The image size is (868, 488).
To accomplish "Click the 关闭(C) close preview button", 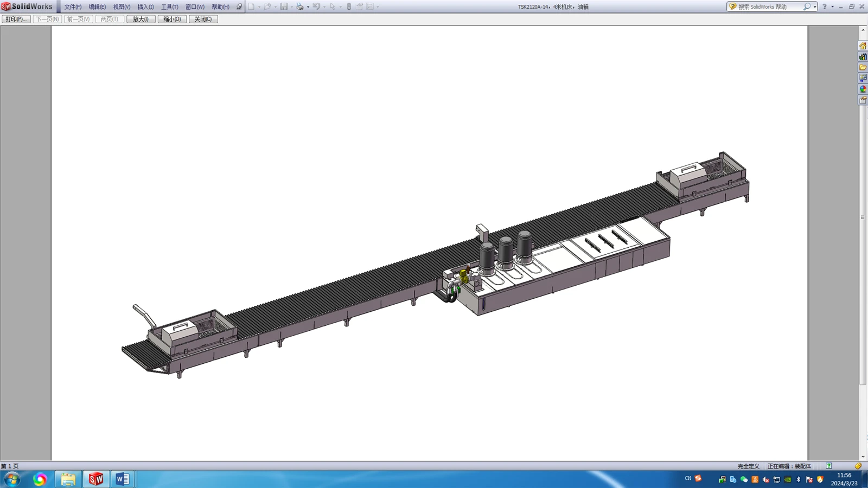I will 203,19.
